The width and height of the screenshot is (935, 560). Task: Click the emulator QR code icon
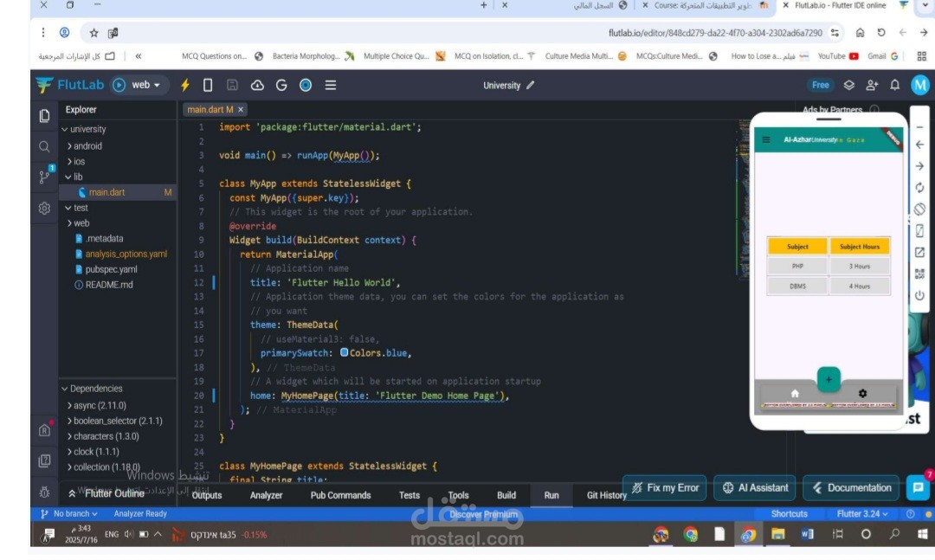[x=919, y=274]
